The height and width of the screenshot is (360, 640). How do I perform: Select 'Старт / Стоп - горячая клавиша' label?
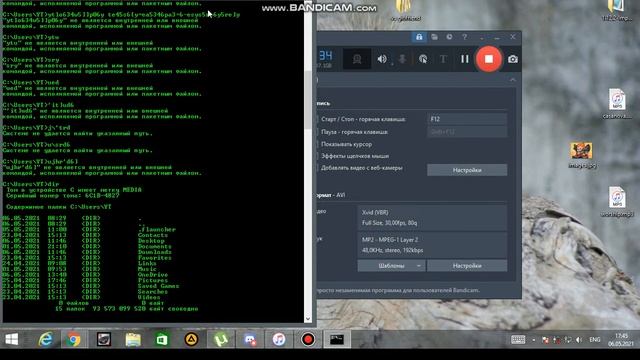tap(363, 119)
